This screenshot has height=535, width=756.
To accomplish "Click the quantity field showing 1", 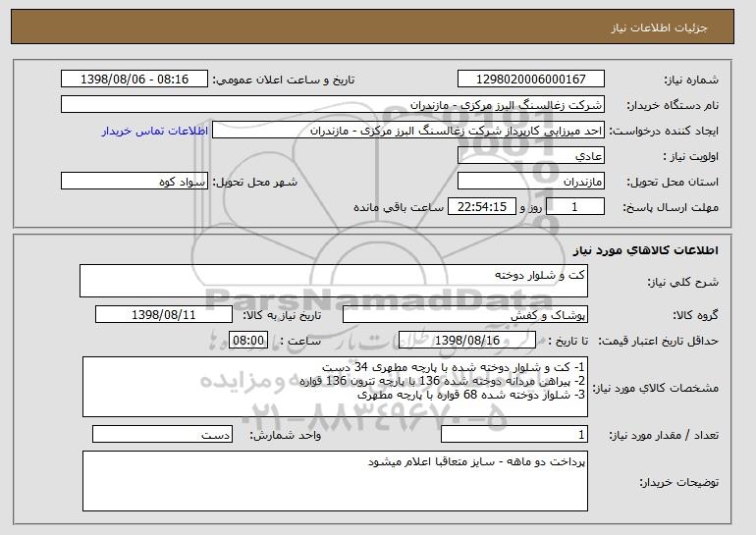I will pos(514,434).
